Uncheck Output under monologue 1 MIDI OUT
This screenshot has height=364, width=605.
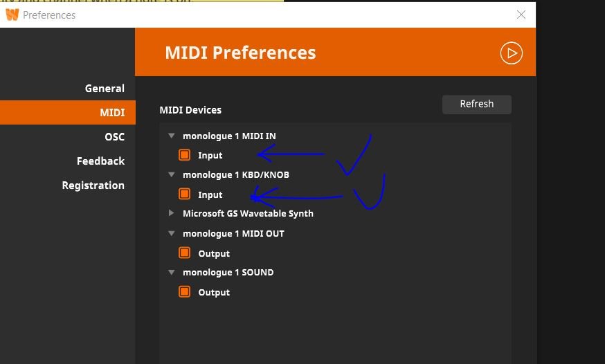coord(185,253)
